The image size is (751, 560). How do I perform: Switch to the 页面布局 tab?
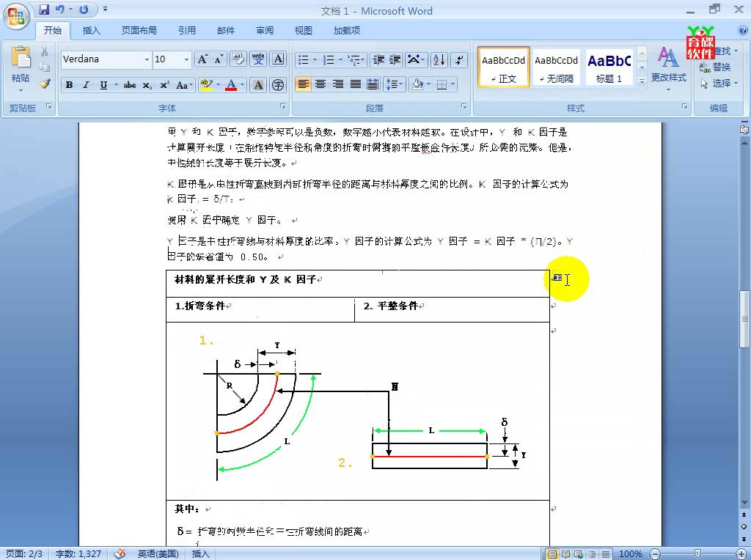[x=139, y=31]
